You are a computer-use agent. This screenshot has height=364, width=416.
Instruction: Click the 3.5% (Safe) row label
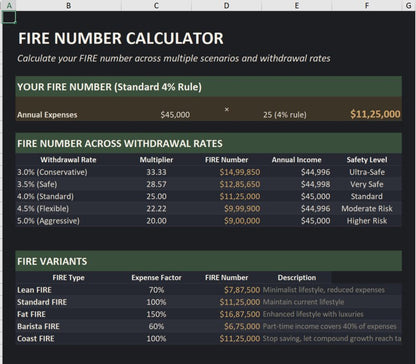37,184
